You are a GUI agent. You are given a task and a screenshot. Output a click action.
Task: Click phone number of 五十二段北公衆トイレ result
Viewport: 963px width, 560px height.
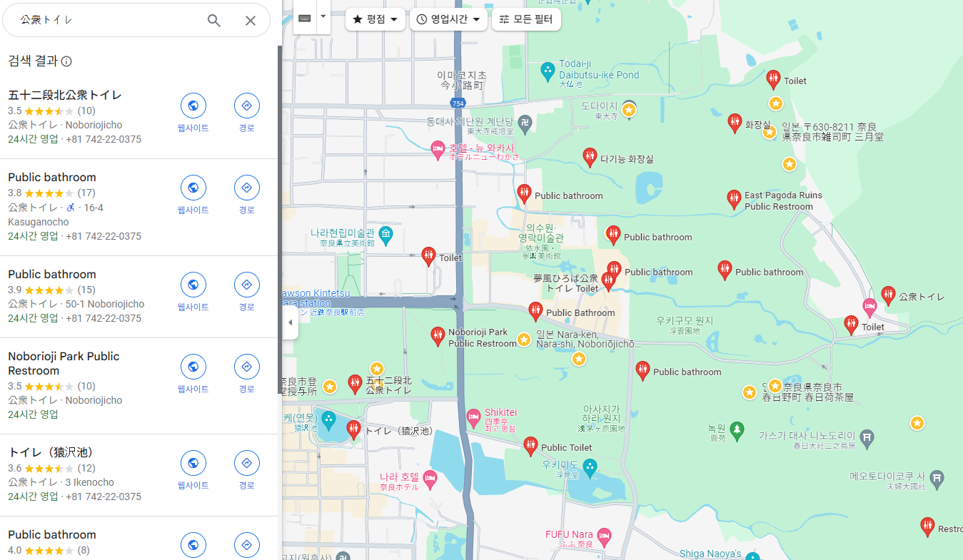104,139
